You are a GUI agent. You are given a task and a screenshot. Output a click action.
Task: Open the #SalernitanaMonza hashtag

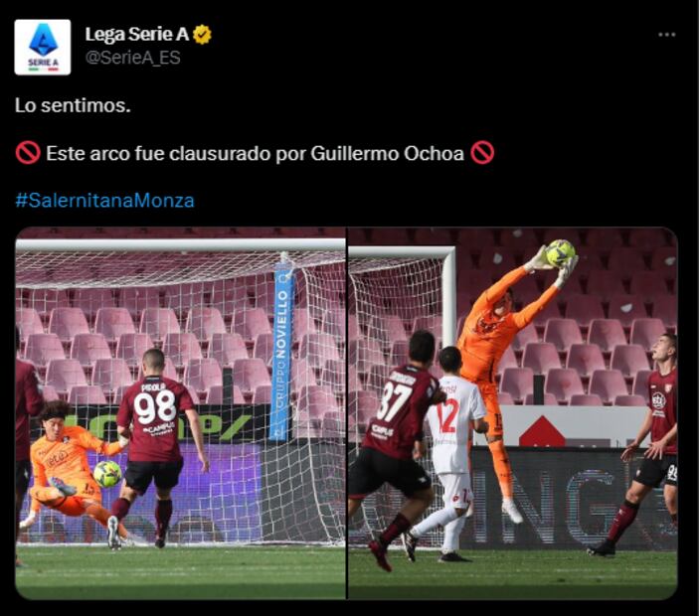104,201
